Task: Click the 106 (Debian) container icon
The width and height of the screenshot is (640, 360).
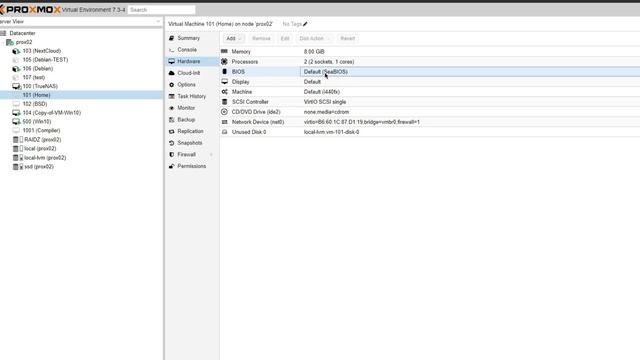Action: coord(16,69)
